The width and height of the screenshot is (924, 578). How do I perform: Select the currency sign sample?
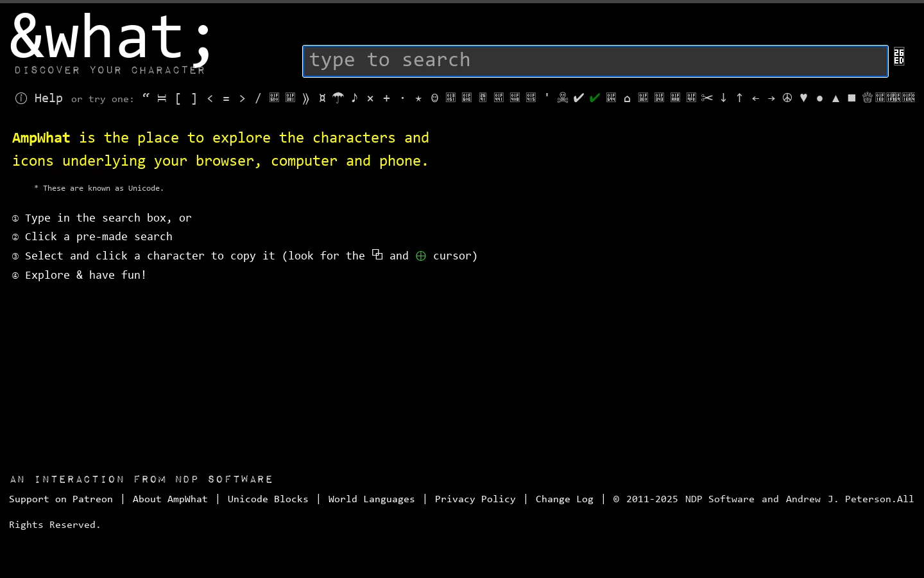point(322,98)
